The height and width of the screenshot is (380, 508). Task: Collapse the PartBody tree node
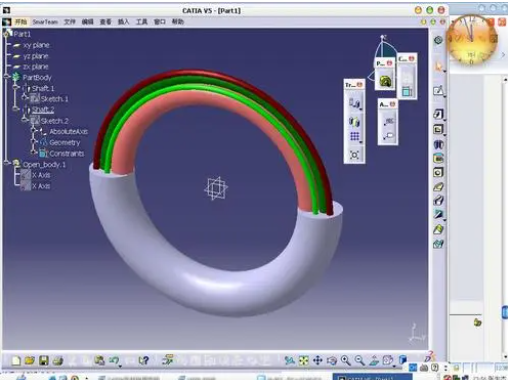[7, 77]
